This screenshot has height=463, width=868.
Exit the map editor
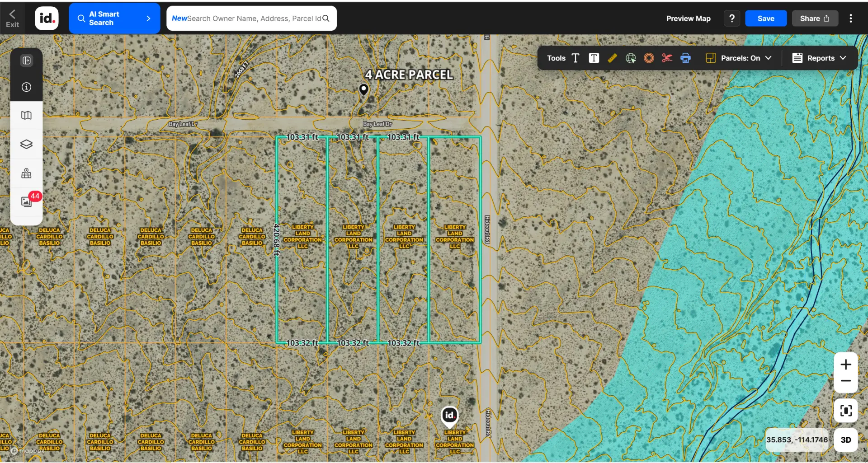coord(12,19)
